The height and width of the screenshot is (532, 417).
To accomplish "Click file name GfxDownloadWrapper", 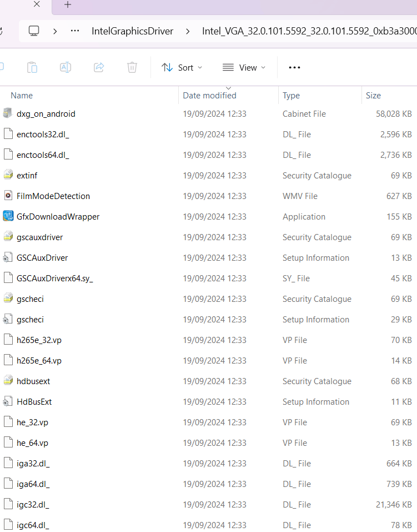I will pyautogui.click(x=58, y=216).
